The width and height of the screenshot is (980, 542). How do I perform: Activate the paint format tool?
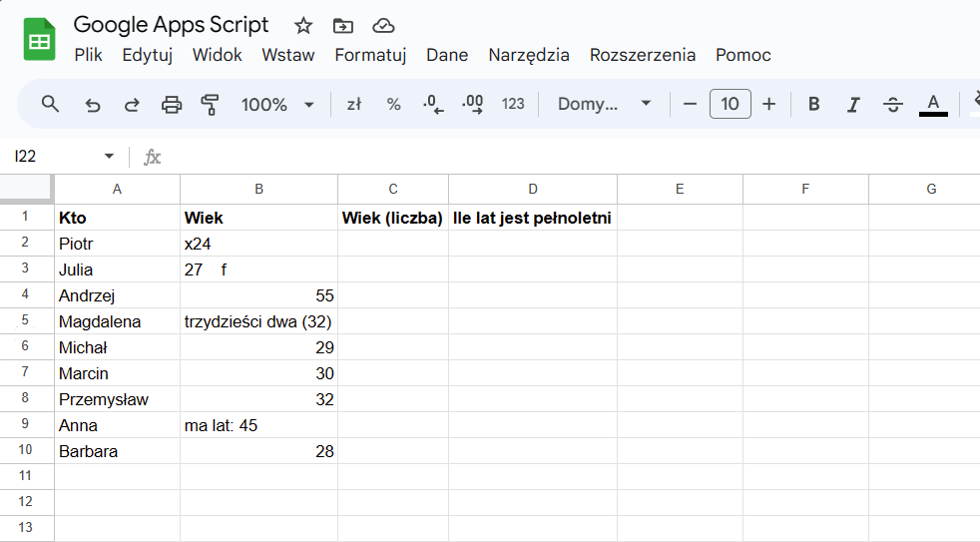click(x=210, y=105)
